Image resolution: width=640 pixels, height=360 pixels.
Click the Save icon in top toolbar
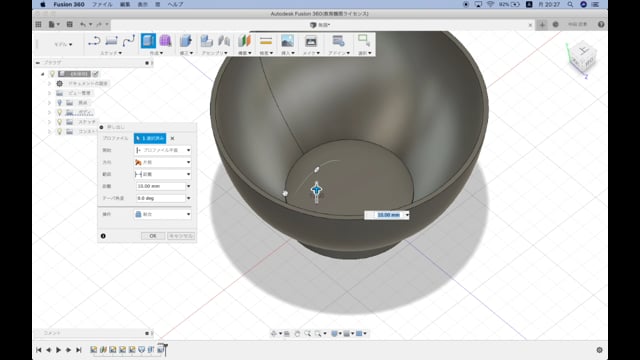(x=69, y=24)
